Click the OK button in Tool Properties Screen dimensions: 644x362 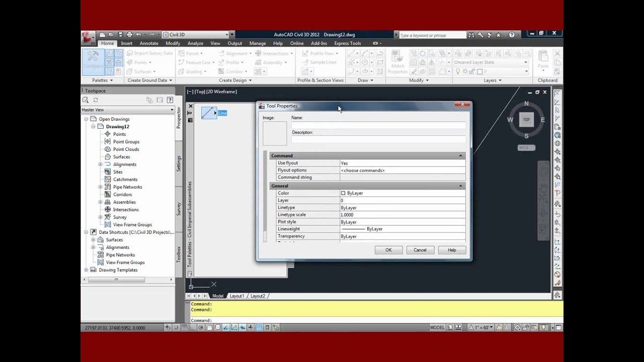(388, 250)
